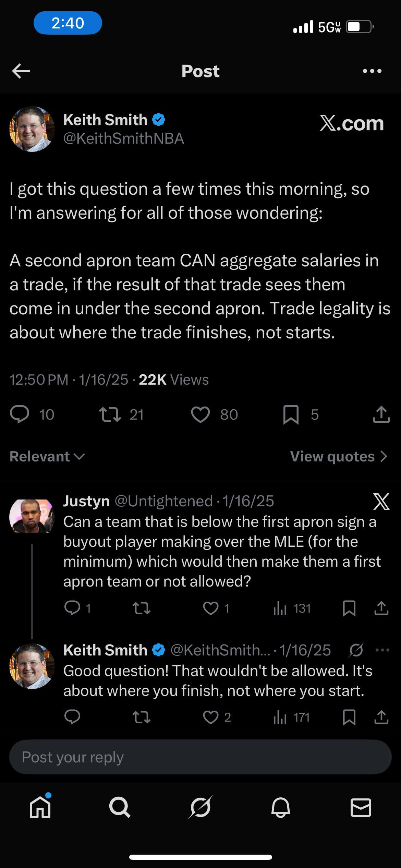This screenshot has height=868, width=401.
Task: Open View quotes
Action: (x=339, y=456)
